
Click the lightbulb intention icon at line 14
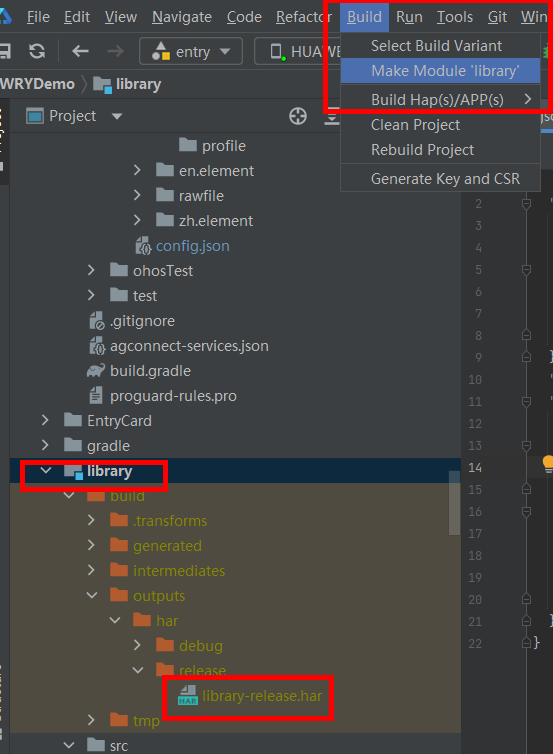[548, 464]
